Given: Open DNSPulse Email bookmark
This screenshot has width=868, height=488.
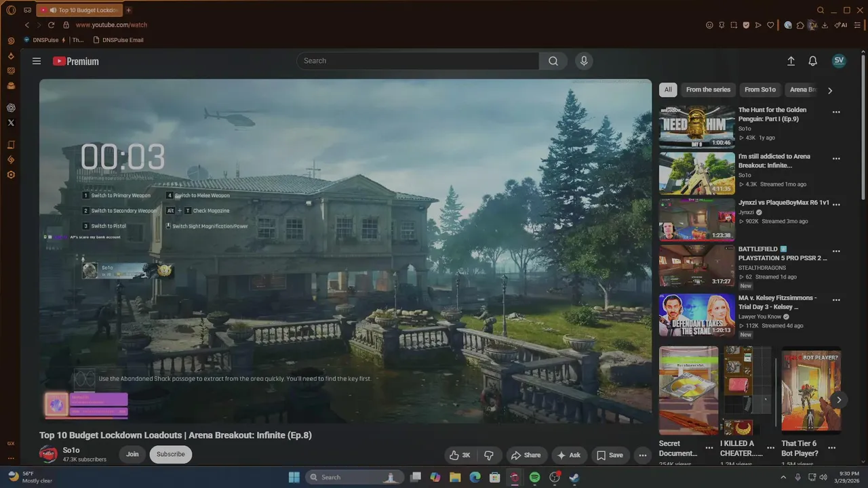Looking at the screenshot, I should click(118, 40).
